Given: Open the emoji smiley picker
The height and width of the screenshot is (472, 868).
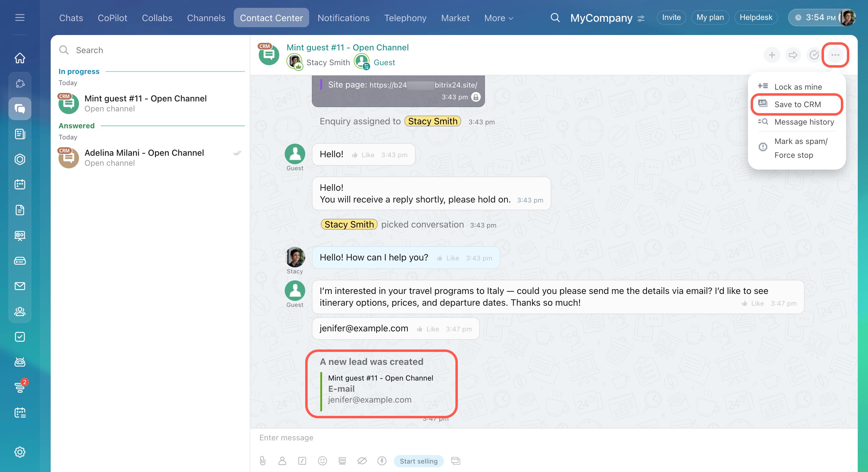Looking at the screenshot, I should 322,461.
